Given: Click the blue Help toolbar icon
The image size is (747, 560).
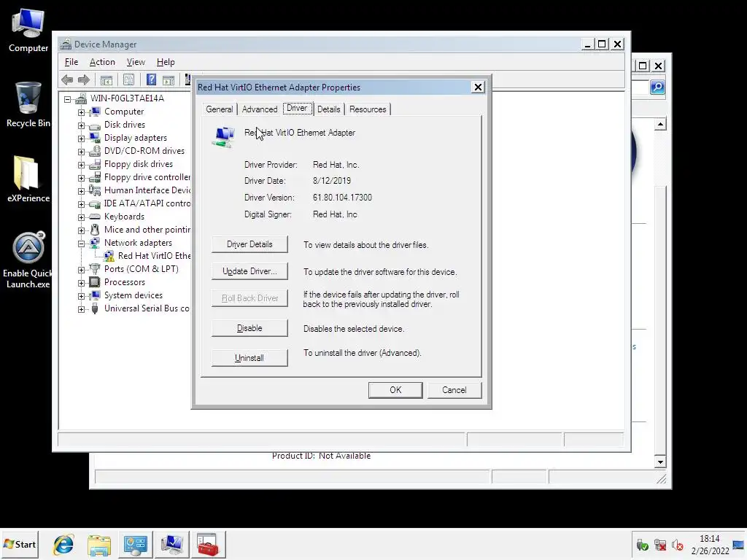Looking at the screenshot, I should click(x=151, y=80).
